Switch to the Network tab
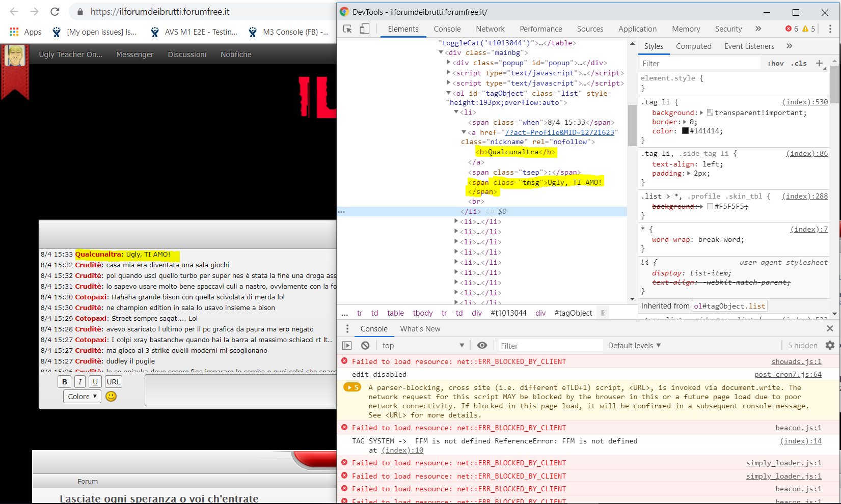841x504 pixels. (x=490, y=29)
